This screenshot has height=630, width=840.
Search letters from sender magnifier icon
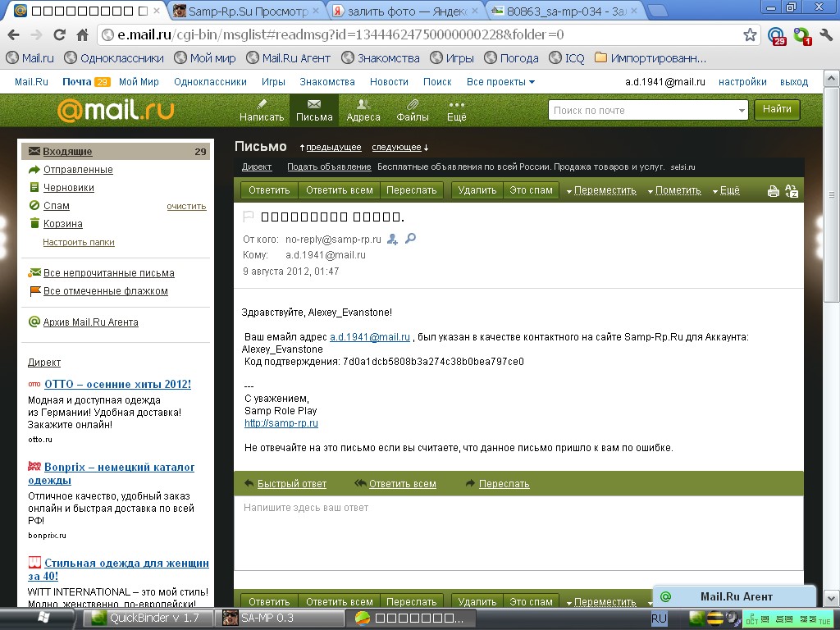coord(410,239)
